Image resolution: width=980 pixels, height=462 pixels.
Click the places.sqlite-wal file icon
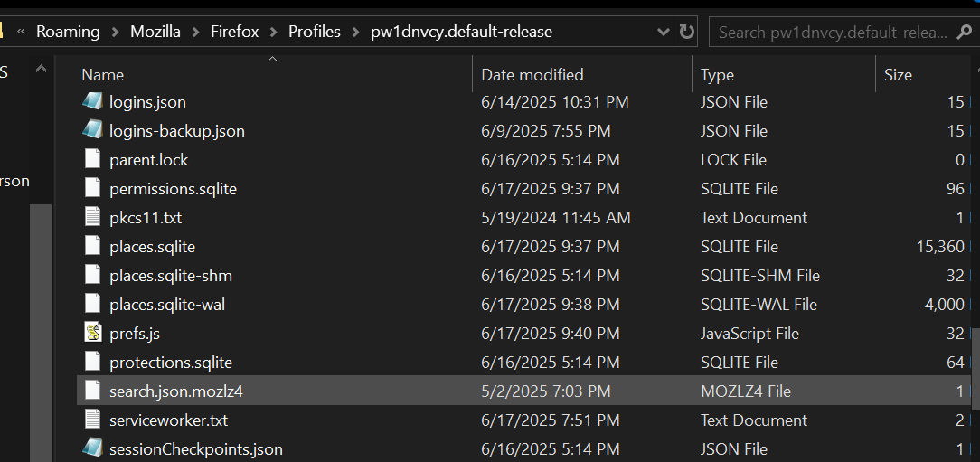pos(92,304)
